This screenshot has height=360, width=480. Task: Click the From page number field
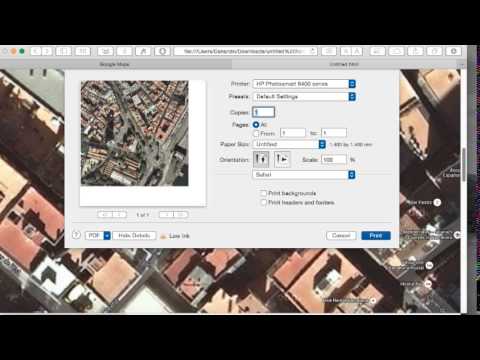pos(293,133)
